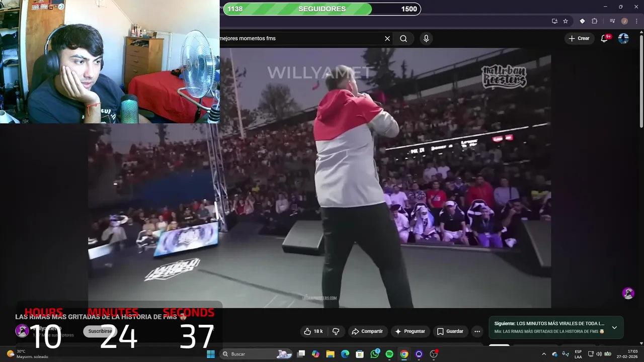
Task: Open the purple circle app in taskbar
Action: 419,354
